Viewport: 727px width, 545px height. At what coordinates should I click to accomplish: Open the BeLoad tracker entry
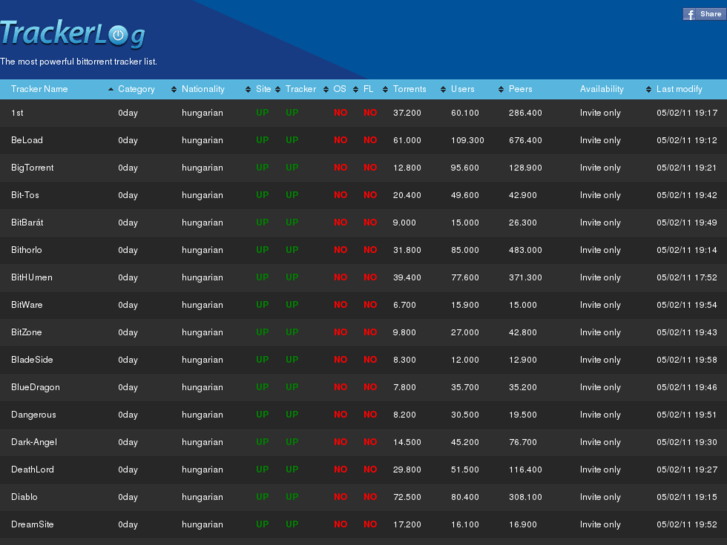click(27, 140)
